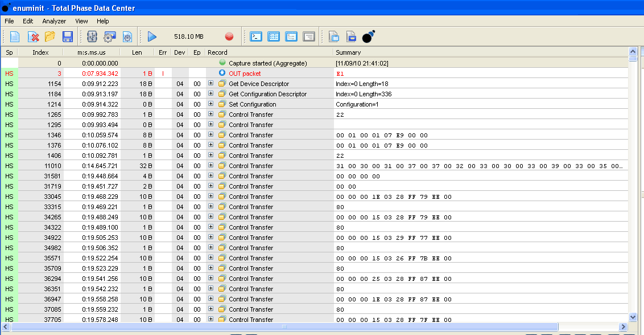Click the export page toolbar icon
This screenshot has width=644, height=335.
point(351,36)
